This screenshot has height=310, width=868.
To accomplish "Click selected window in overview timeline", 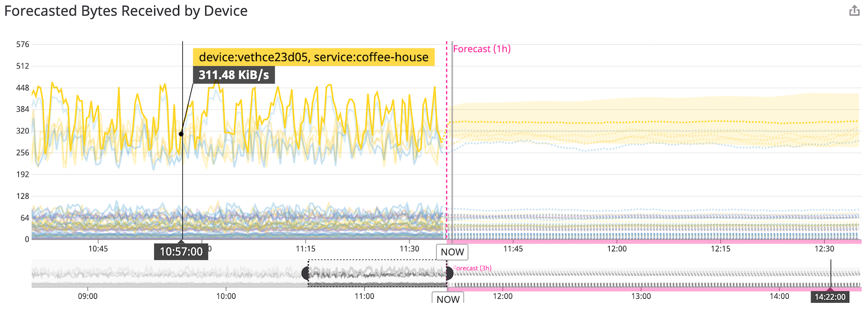I will pos(377,273).
